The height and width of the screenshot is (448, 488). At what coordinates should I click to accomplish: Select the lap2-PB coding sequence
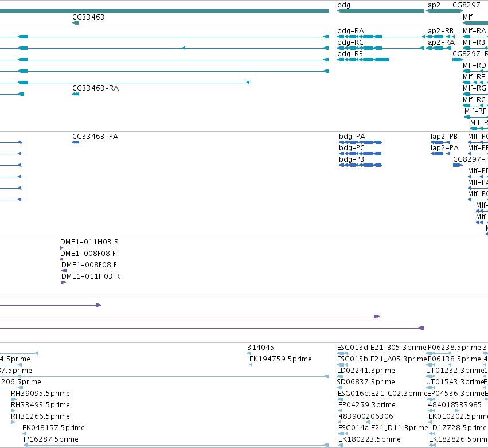click(x=440, y=142)
